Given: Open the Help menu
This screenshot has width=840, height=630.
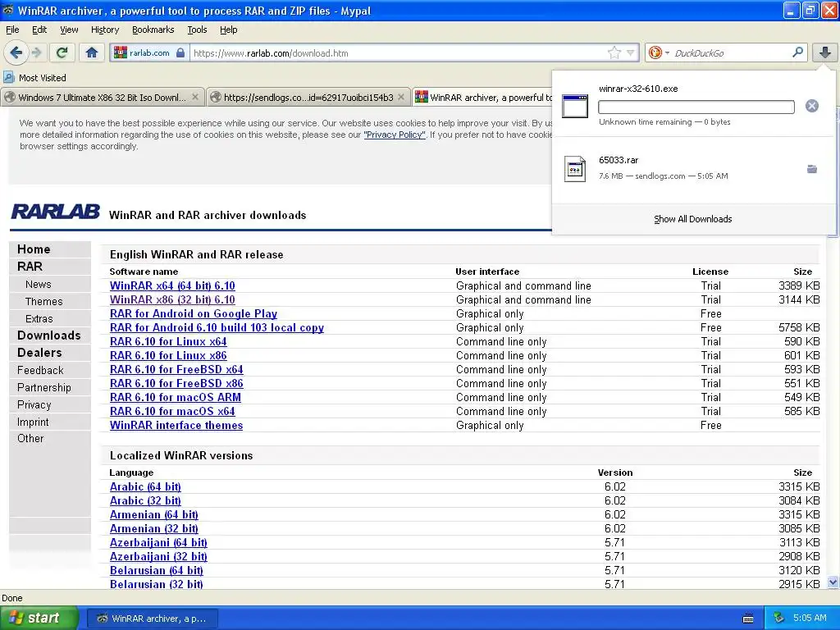Looking at the screenshot, I should click(228, 30).
